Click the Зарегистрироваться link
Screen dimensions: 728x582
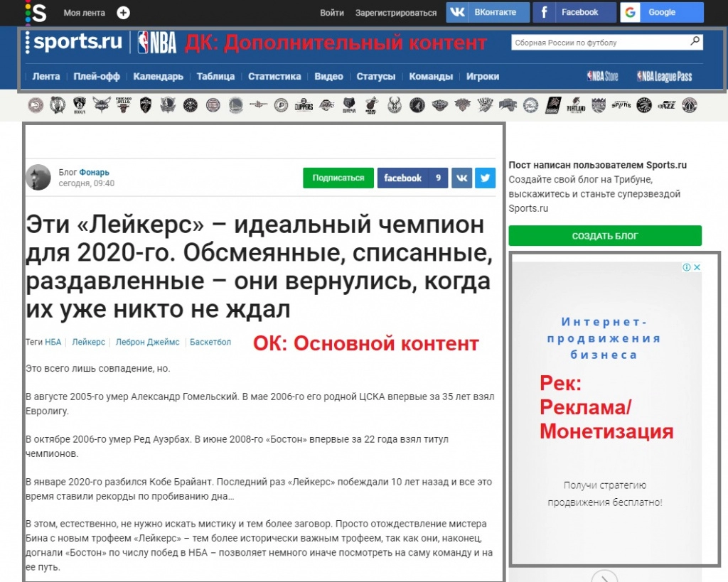click(396, 13)
